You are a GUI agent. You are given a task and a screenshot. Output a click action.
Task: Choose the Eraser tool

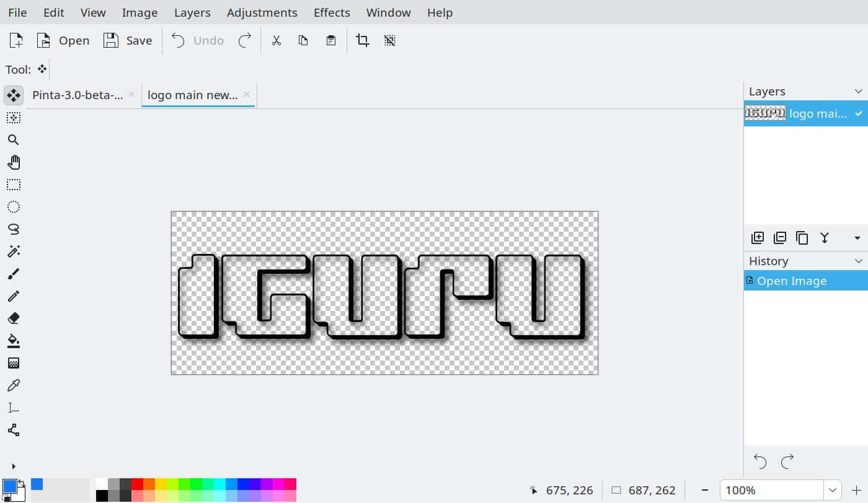(14, 318)
